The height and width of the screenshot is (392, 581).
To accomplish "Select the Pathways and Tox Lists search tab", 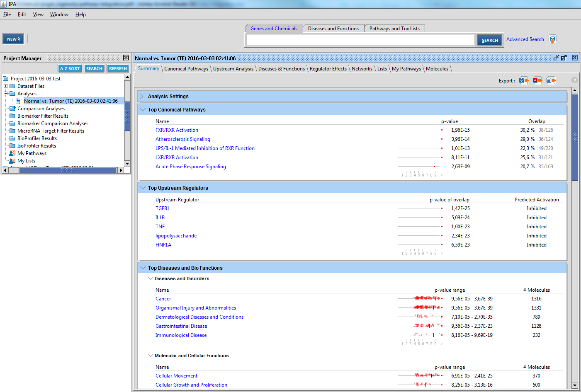I will 394,29.
